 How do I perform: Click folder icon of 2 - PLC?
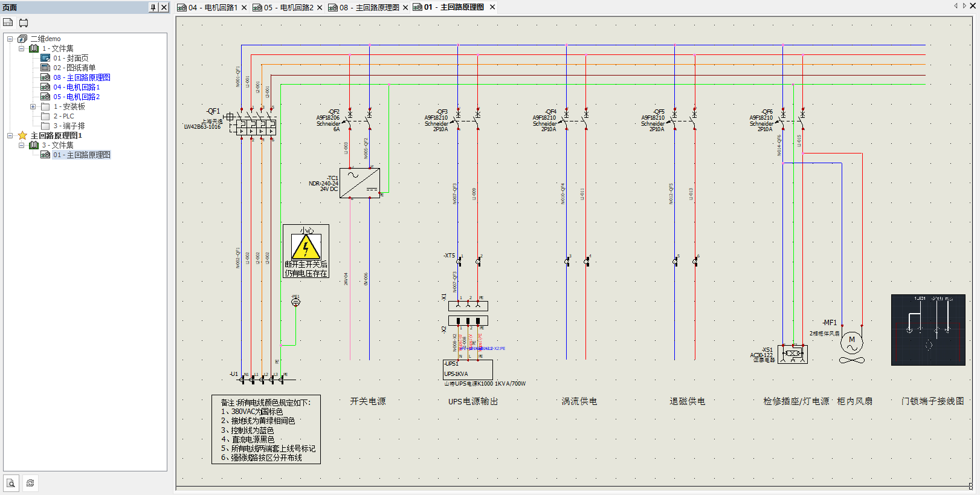[x=45, y=116]
